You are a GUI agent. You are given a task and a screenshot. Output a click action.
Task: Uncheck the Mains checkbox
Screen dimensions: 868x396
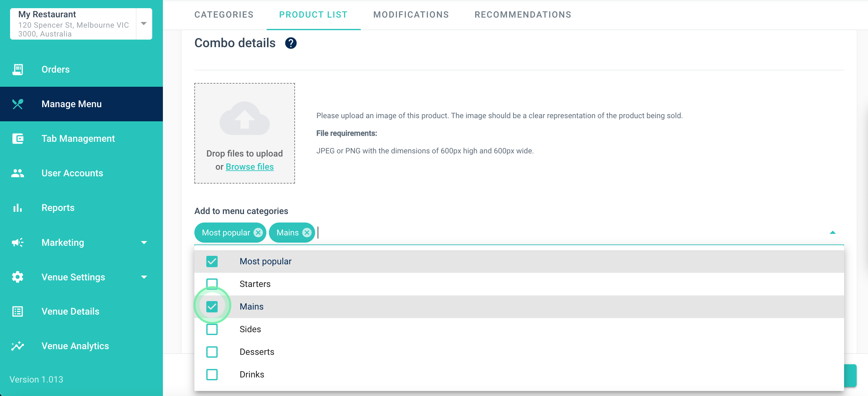(x=212, y=306)
